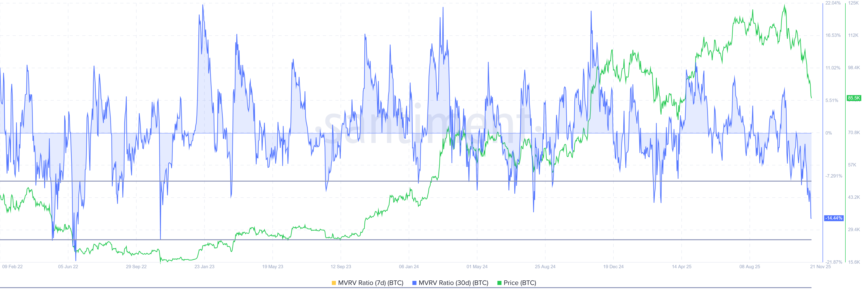The height and width of the screenshot is (294, 868).
Task: Select the 06 Jan 24 date label
Action: tap(409, 267)
